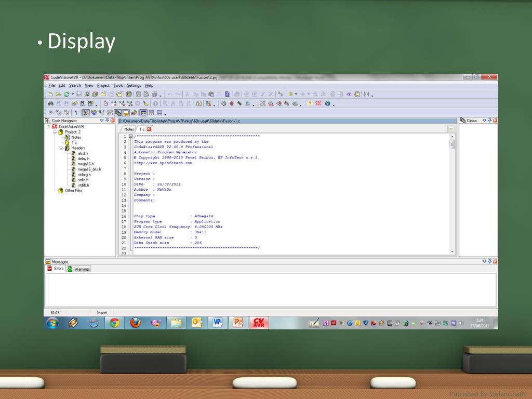Viewport: 532px width, 399px height.
Task: Click the gear Configure icon in toolbar
Action: 223,103
